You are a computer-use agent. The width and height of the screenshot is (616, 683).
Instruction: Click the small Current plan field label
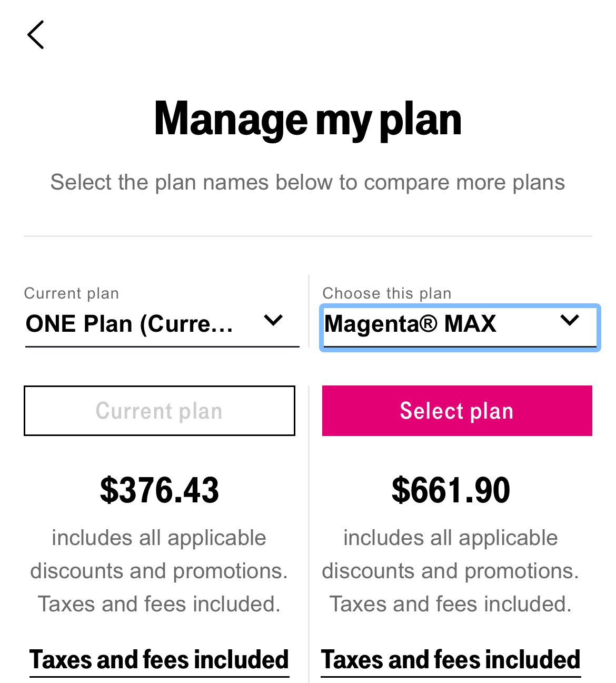click(72, 293)
